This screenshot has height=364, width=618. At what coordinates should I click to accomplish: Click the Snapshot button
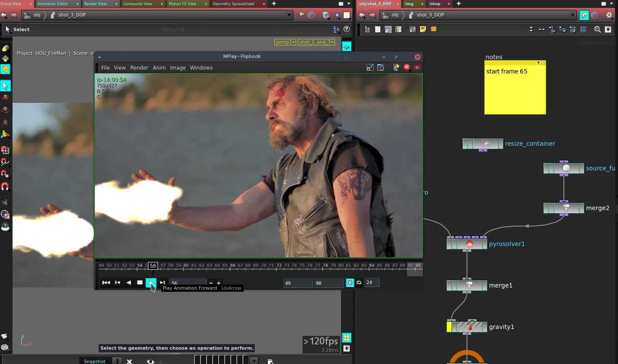94,361
